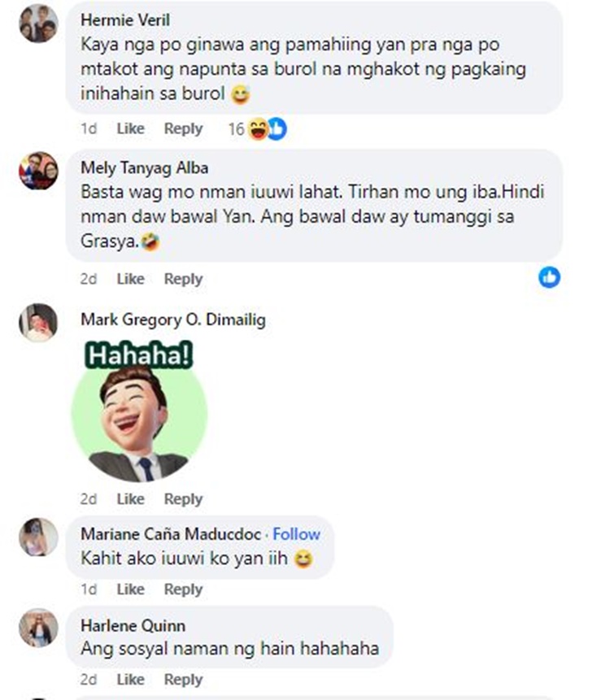Reply to Mark Gregory's sticker comment
The width and height of the screenshot is (610, 700).
tap(183, 498)
